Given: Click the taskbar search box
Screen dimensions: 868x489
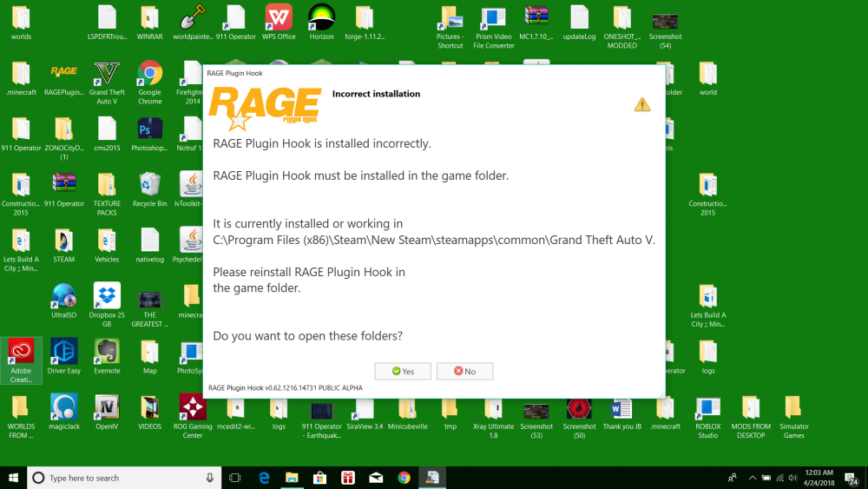Looking at the screenshot, I should point(124,478).
